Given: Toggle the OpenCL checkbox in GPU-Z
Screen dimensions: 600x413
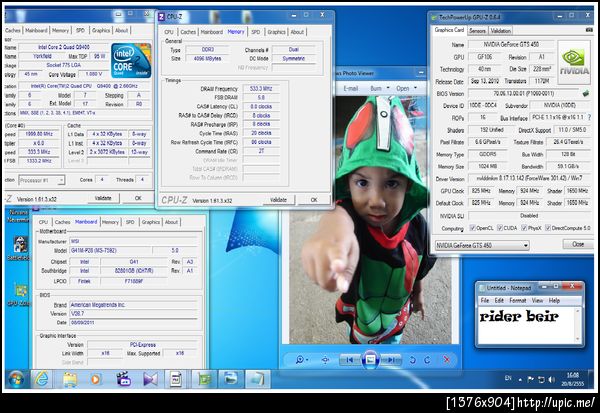Looking at the screenshot, I should pyautogui.click(x=472, y=228).
